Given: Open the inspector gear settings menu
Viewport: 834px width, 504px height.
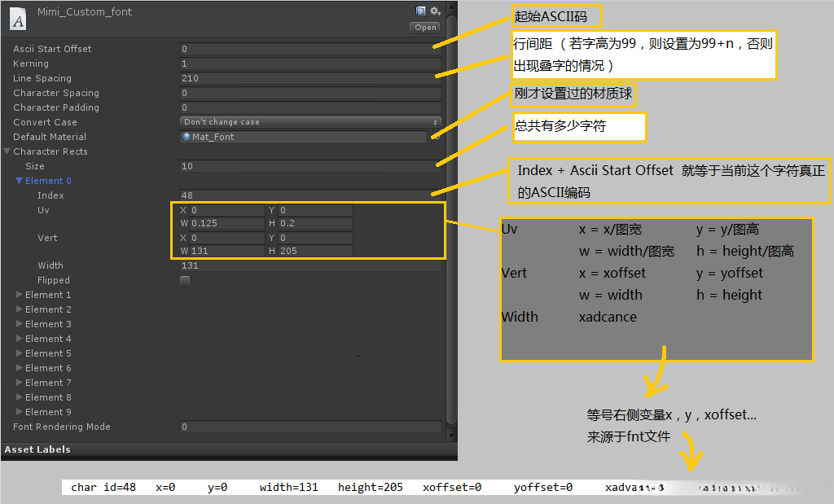Looking at the screenshot, I should click(436, 11).
